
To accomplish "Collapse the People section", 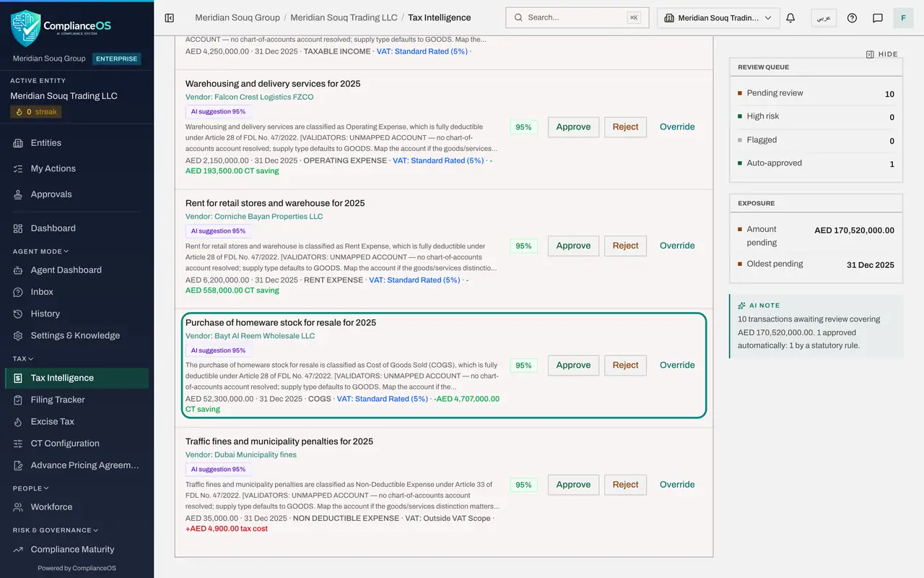I will pos(31,488).
